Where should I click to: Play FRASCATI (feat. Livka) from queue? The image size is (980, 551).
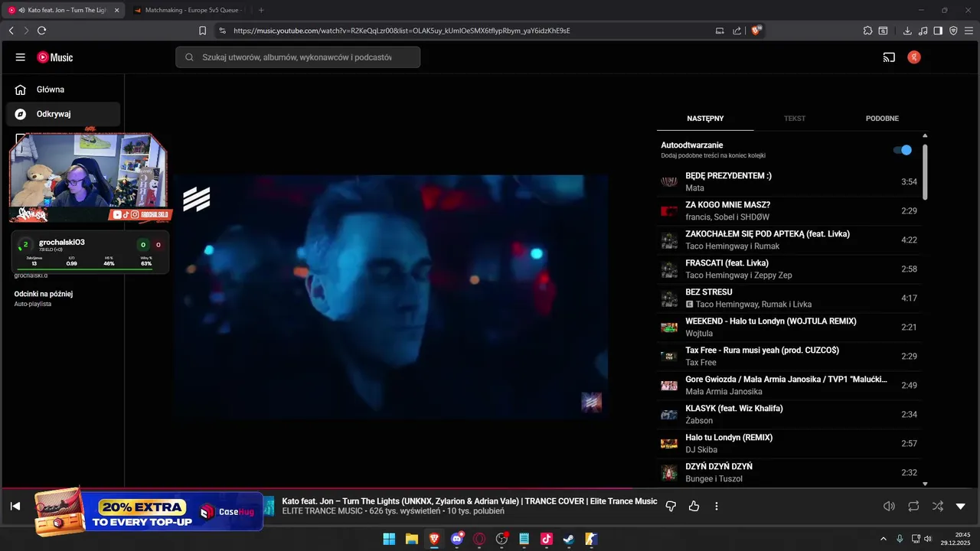789,269
